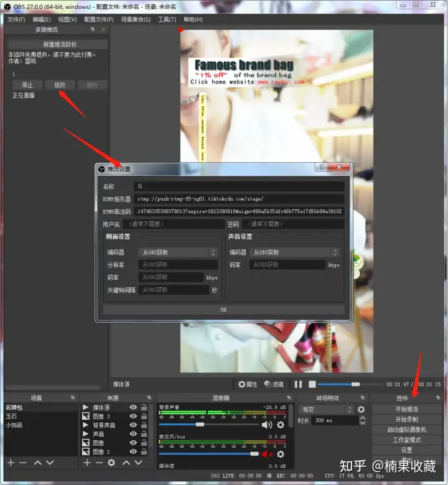
Task: Remove selected source in the 来源 panel
Action: point(99,463)
